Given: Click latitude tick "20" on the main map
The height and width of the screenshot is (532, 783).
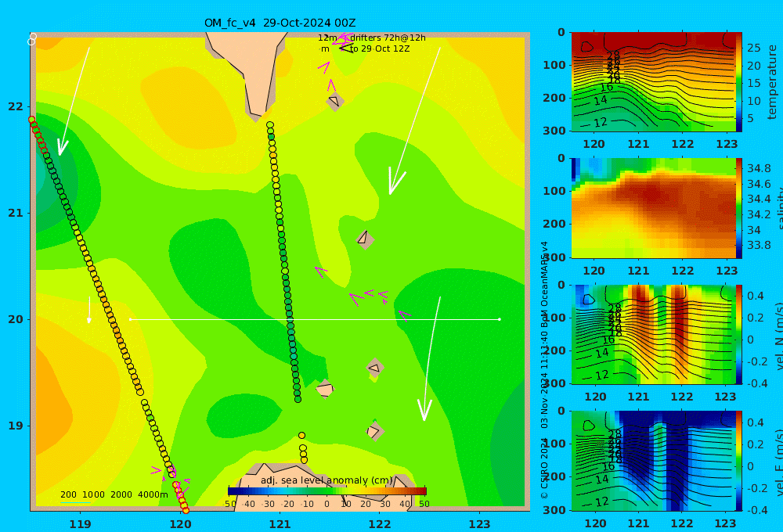Looking at the screenshot, I should 16,319.
